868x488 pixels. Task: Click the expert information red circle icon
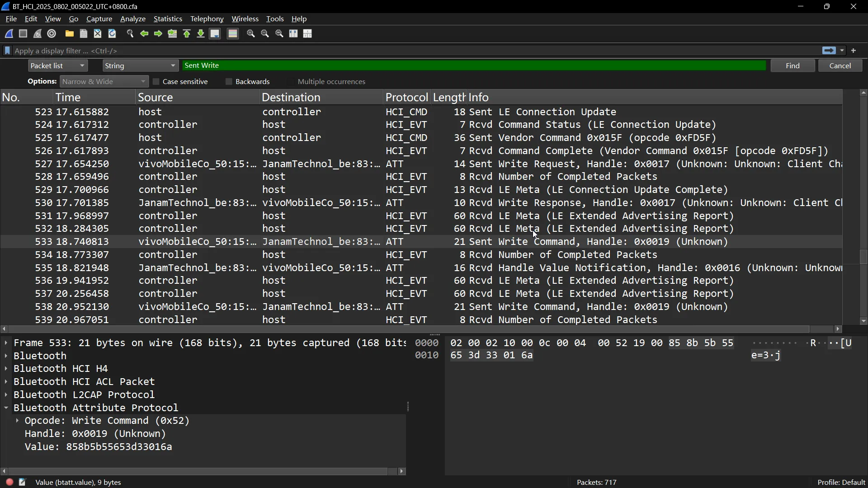point(9,482)
